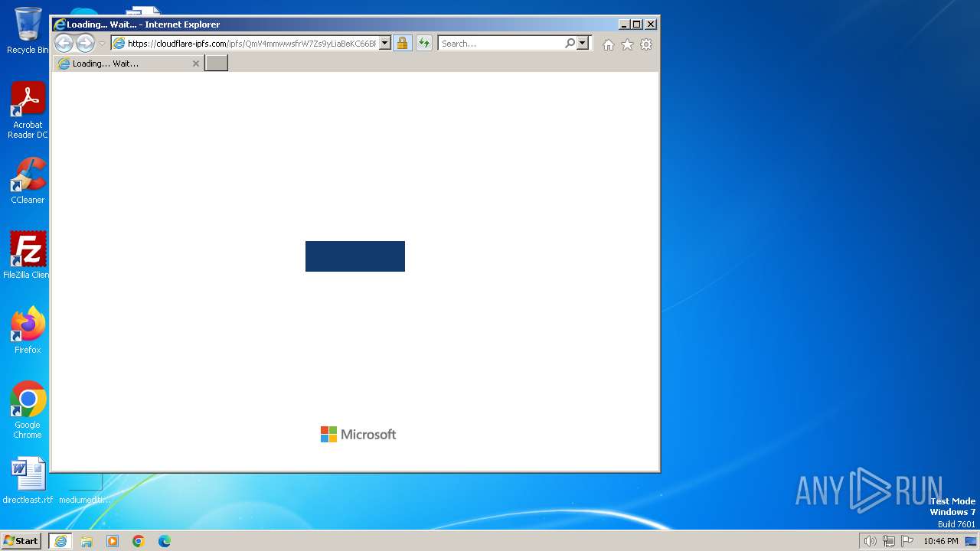Select the Firefox desktop icon
Image resolution: width=980 pixels, height=551 pixels.
[28, 330]
